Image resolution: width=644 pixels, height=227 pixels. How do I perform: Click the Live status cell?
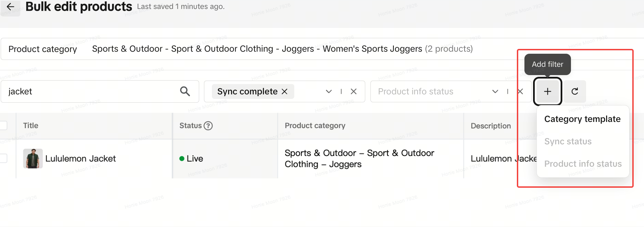click(x=195, y=158)
